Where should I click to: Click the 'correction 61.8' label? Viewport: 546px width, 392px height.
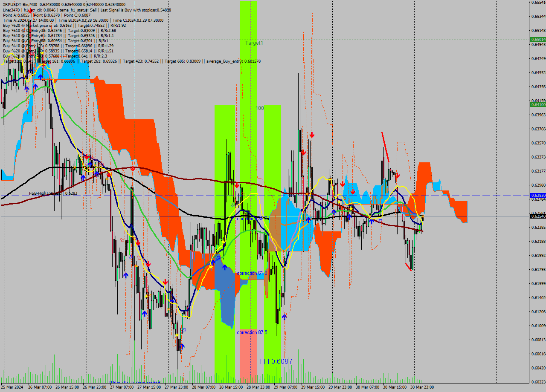pos(252,273)
